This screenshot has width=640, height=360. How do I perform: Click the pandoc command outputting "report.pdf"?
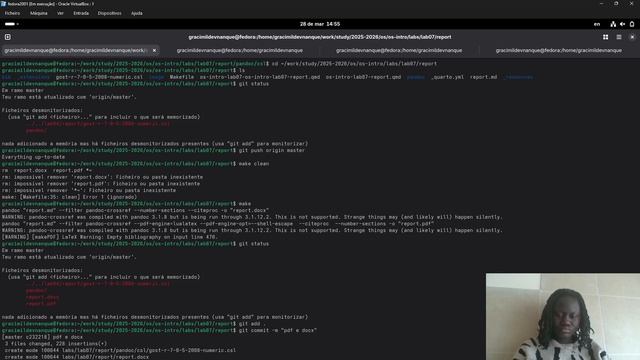pos(218,224)
